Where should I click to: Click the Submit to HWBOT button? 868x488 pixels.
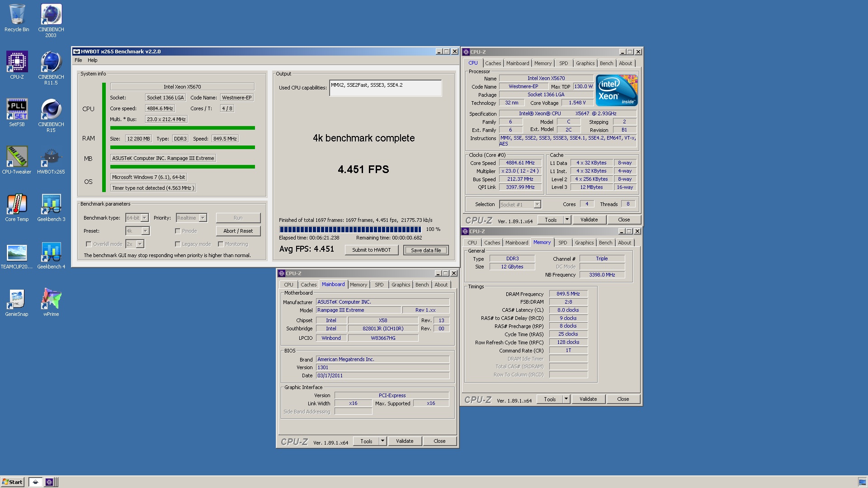371,250
